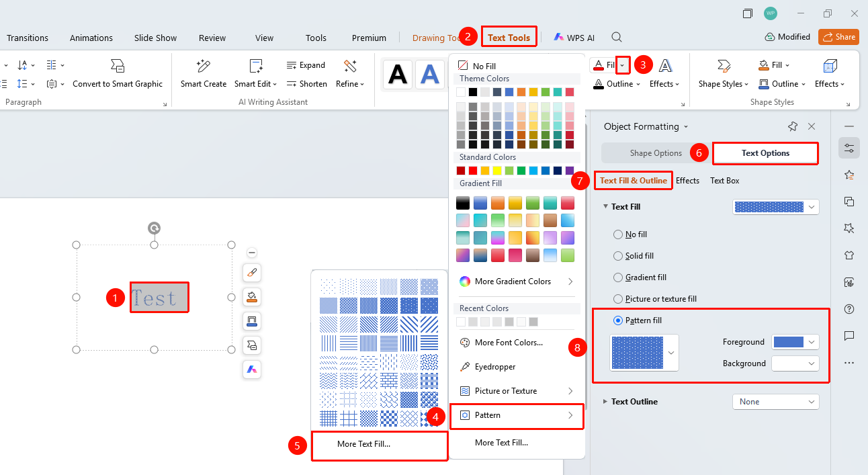Click the orange Share button

(838, 37)
